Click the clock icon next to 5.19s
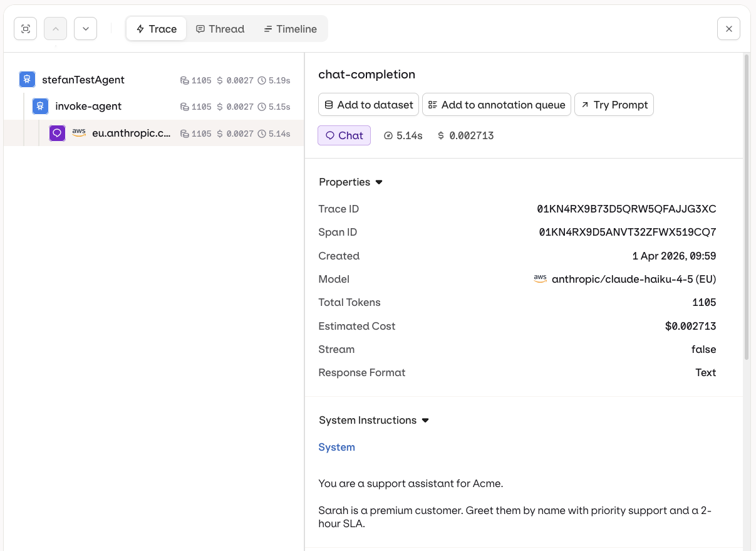The image size is (756, 551). (262, 80)
